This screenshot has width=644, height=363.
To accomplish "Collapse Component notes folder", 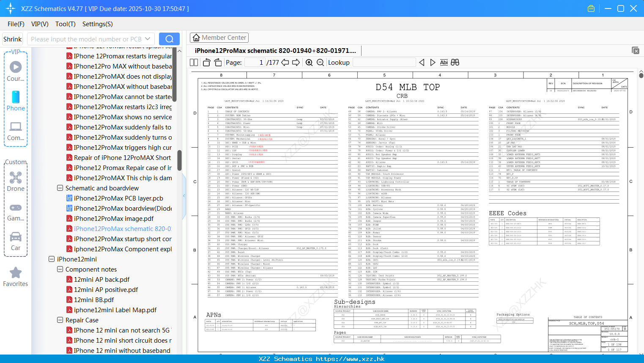I will pyautogui.click(x=60, y=269).
